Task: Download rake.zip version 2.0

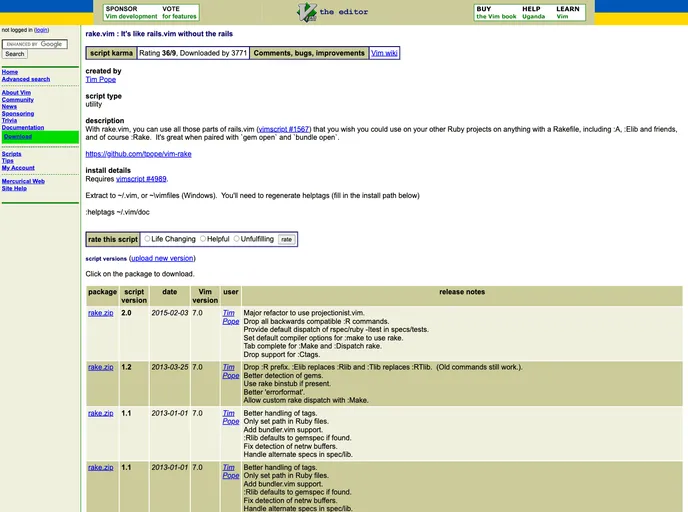Action: (x=100, y=313)
